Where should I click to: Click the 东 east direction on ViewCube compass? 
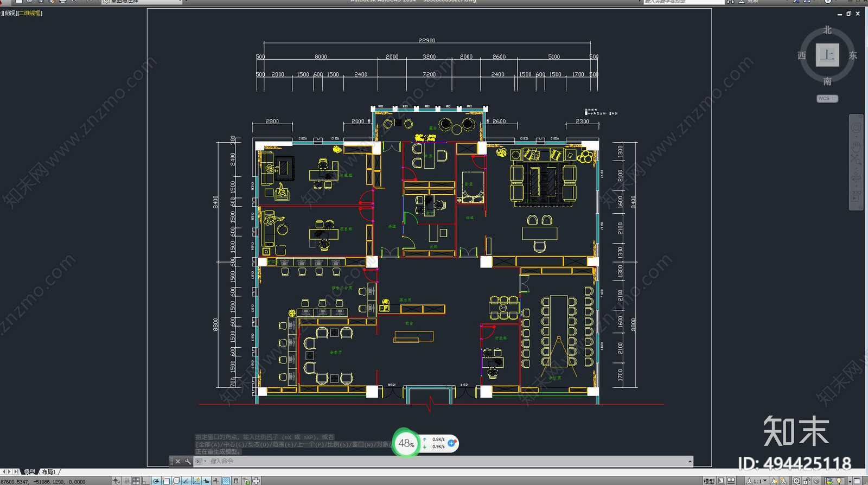[x=853, y=55]
